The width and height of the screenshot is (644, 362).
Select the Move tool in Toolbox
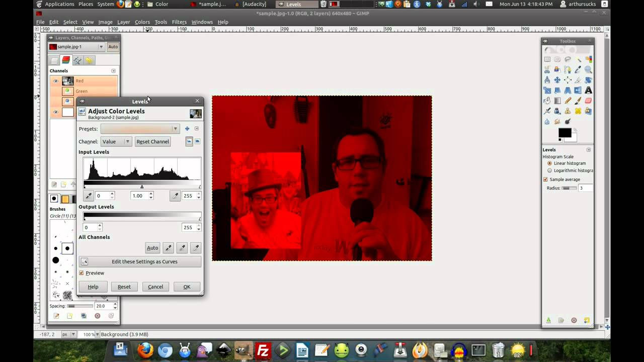pyautogui.click(x=557, y=80)
